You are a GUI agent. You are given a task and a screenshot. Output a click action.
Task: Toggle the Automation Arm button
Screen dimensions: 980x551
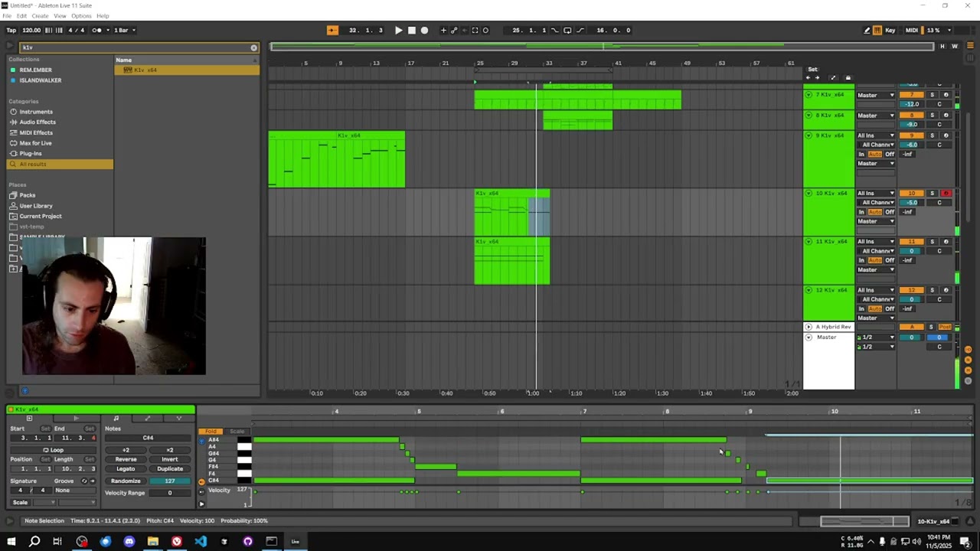pos(454,31)
